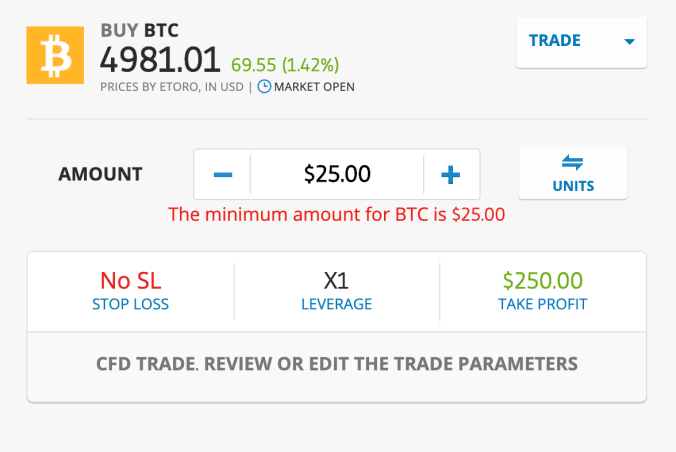Click the BUY BTC heading

point(140,30)
